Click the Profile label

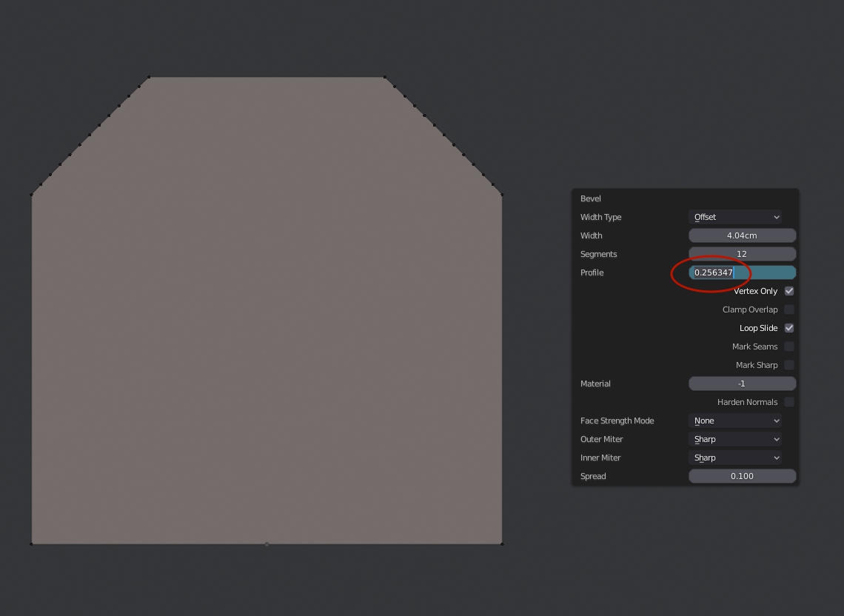tap(592, 272)
